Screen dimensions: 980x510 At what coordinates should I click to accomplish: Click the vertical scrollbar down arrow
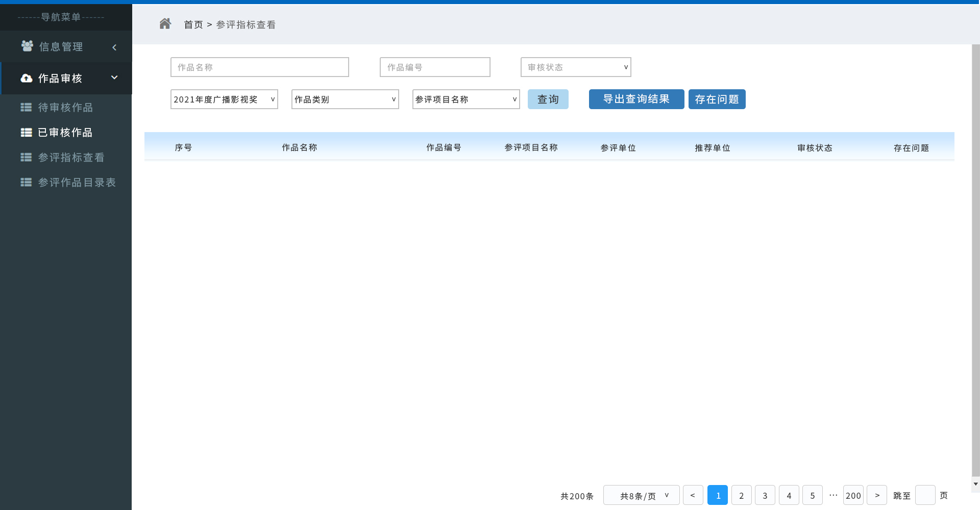click(x=975, y=484)
